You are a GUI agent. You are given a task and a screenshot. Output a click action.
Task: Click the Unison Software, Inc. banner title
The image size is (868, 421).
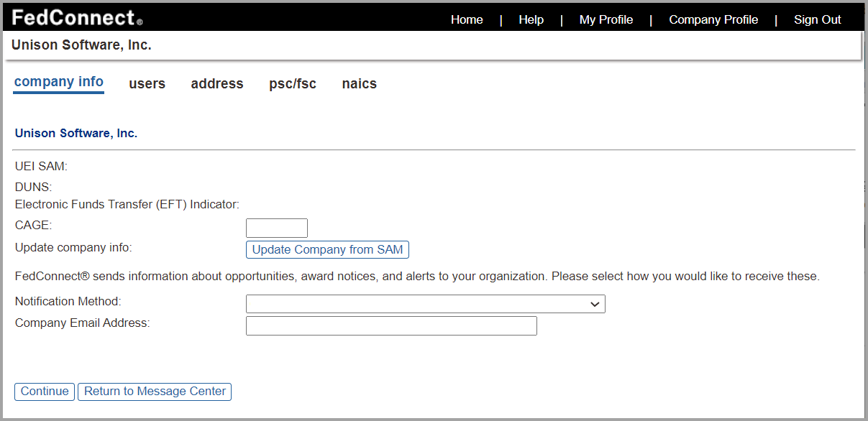click(x=81, y=45)
